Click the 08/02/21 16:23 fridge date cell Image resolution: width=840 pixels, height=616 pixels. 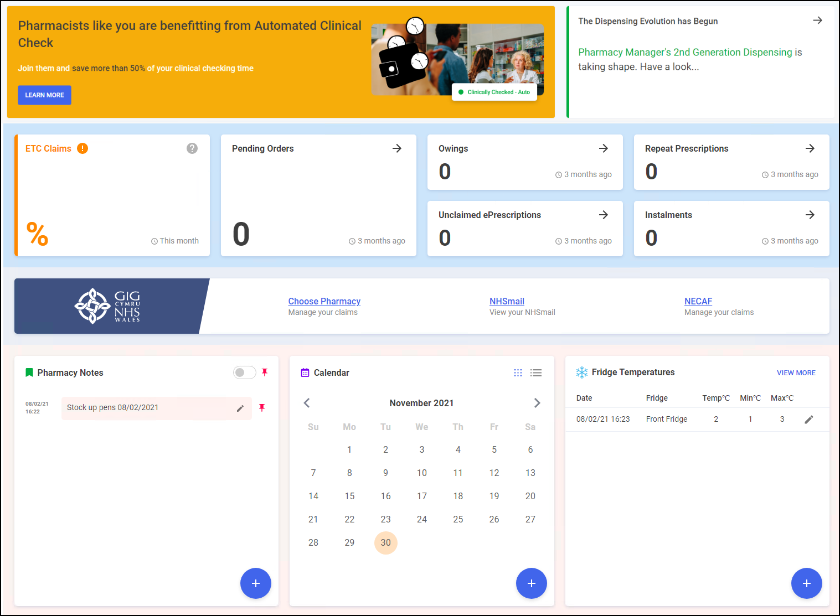point(603,419)
